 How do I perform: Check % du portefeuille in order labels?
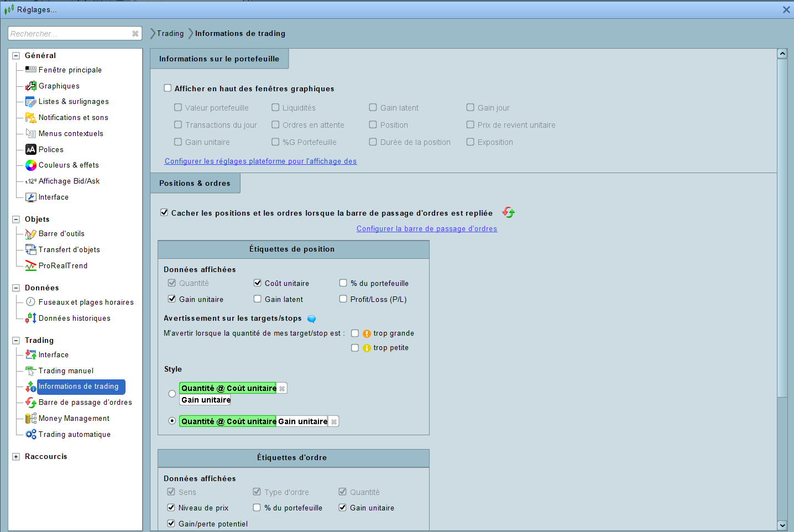click(x=257, y=507)
